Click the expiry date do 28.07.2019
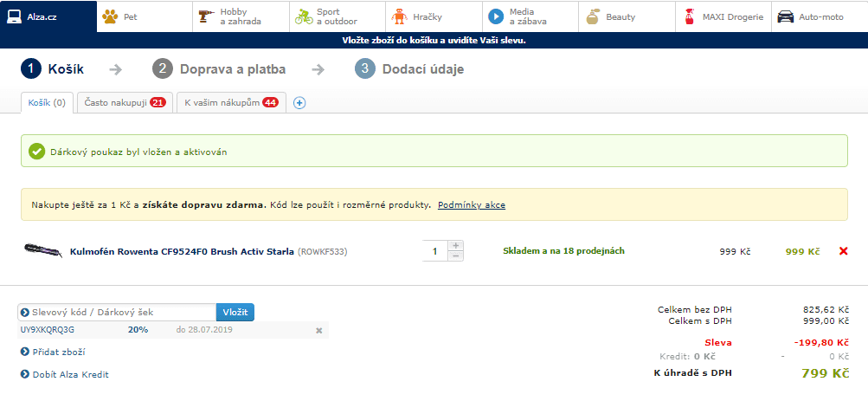The height and width of the screenshot is (401, 868). tap(204, 330)
